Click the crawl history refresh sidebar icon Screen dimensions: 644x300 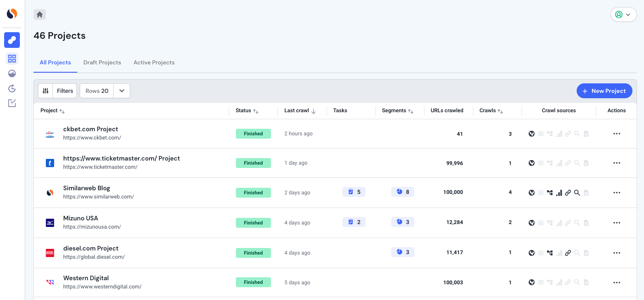point(12,88)
